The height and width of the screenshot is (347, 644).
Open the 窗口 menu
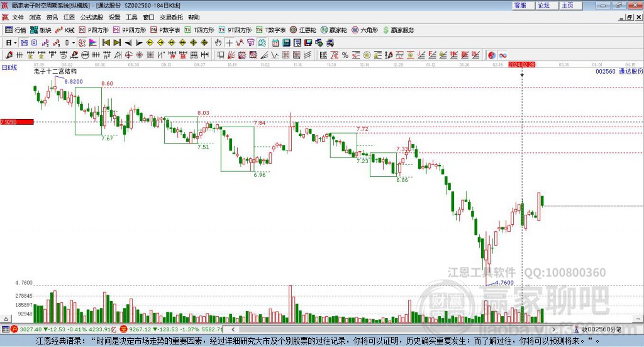click(x=148, y=17)
